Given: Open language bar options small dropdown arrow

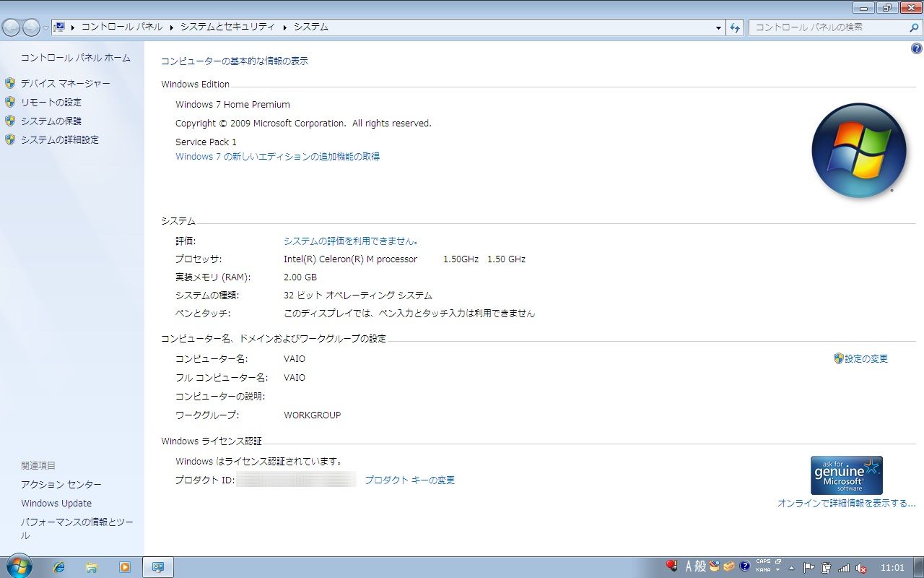Looking at the screenshot, I should (778, 570).
